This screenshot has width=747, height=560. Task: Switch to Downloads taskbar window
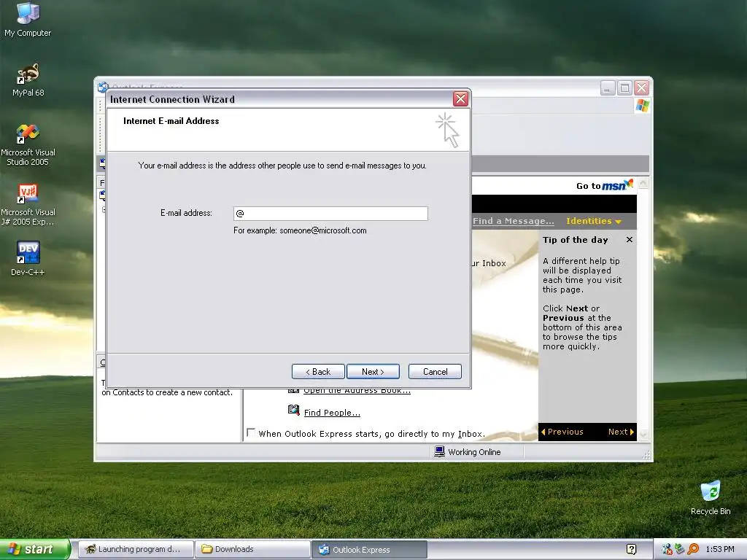(x=252, y=550)
